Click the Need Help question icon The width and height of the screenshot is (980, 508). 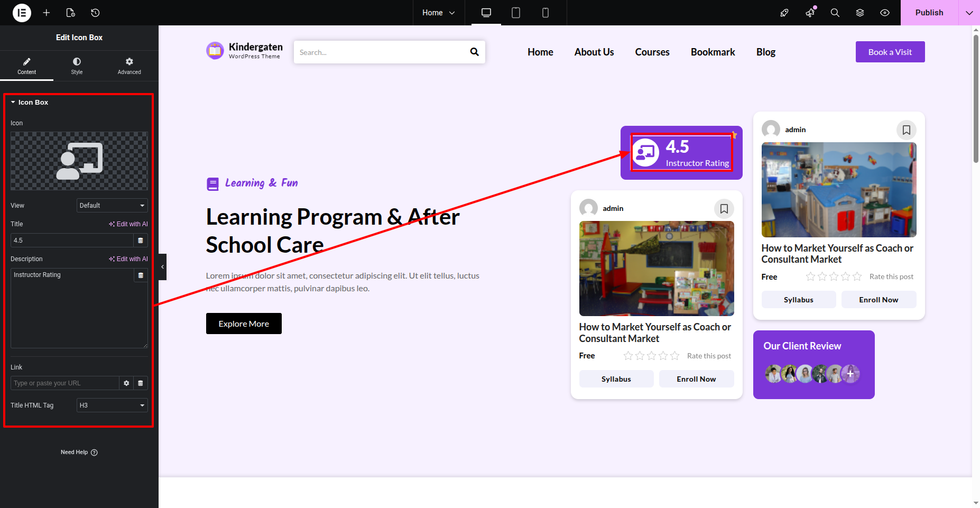coord(94,452)
